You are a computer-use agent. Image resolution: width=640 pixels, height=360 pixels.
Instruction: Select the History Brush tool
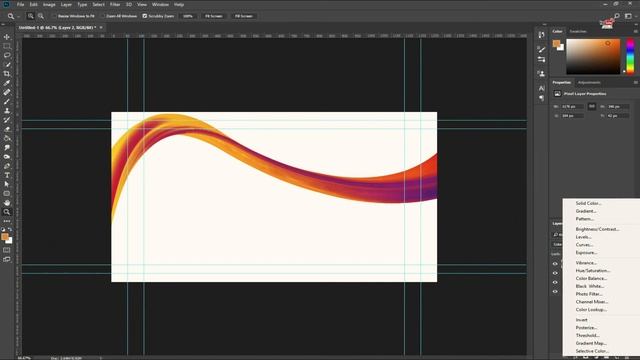pyautogui.click(x=7, y=120)
